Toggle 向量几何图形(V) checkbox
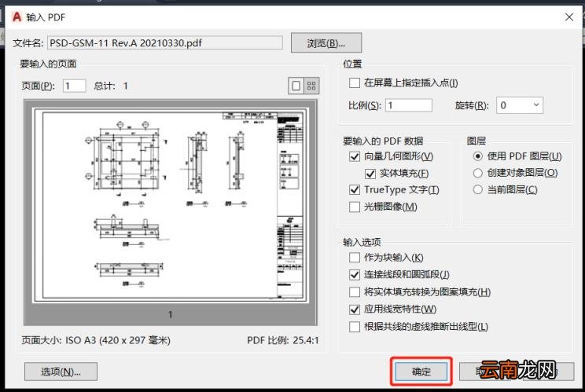Viewport: 585px width, 392px height. point(354,156)
